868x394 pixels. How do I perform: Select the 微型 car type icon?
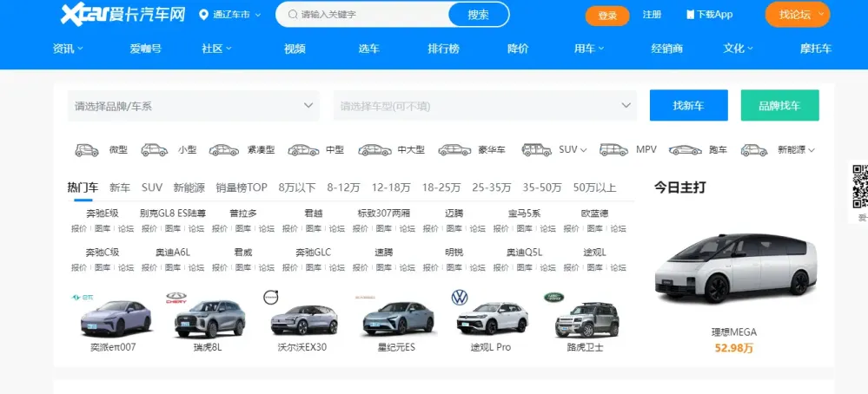click(86, 150)
